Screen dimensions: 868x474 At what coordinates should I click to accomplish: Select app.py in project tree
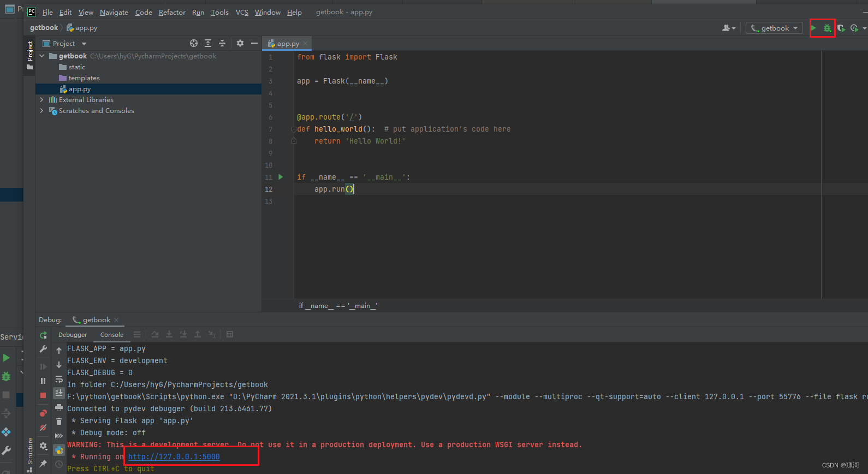[80, 89]
